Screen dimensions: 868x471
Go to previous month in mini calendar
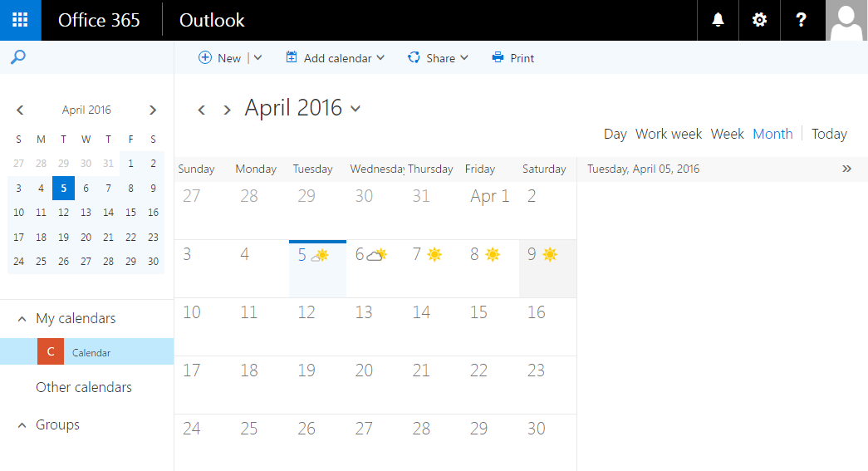click(x=20, y=110)
